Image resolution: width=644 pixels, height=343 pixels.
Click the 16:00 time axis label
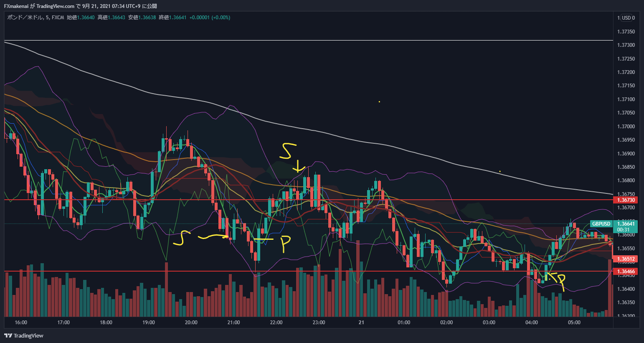(x=21, y=323)
